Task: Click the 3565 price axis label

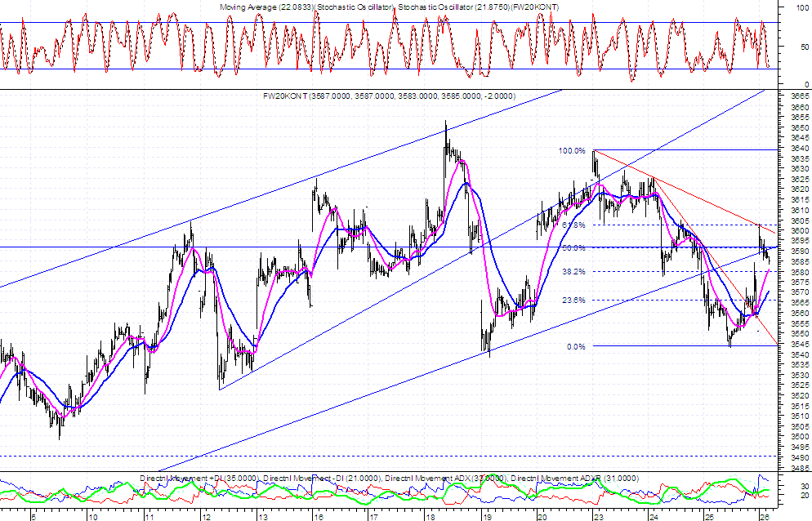Action: pos(801,302)
